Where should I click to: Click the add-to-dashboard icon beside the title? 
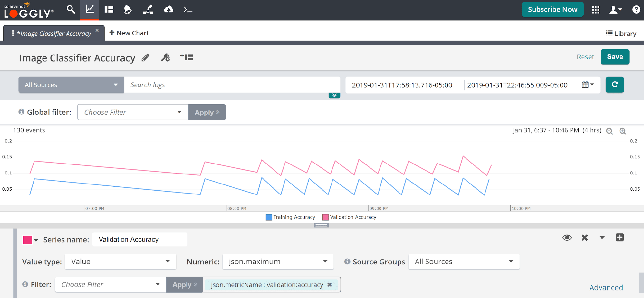187,57
